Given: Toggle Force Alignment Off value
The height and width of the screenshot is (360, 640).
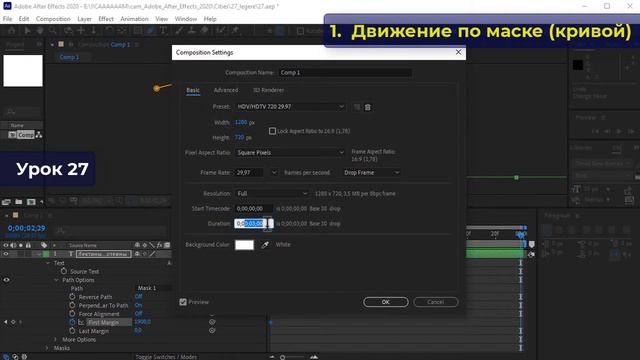Looking at the screenshot, I should pyautogui.click(x=138, y=313).
